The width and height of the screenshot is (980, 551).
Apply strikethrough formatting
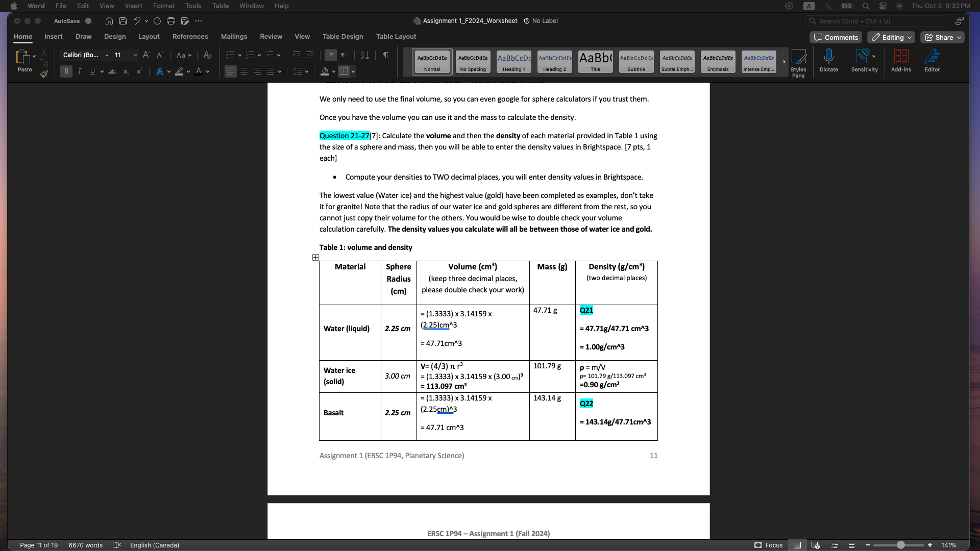112,72
